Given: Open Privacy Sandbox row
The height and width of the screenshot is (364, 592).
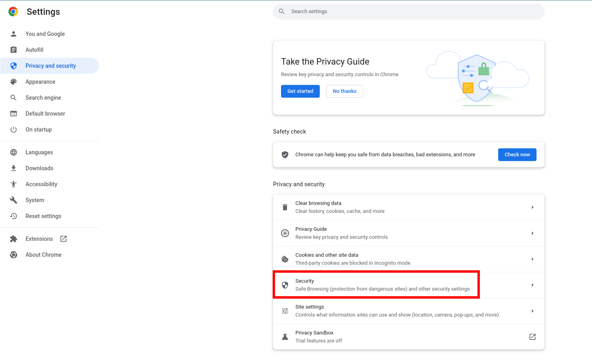Looking at the screenshot, I should pyautogui.click(x=409, y=337).
